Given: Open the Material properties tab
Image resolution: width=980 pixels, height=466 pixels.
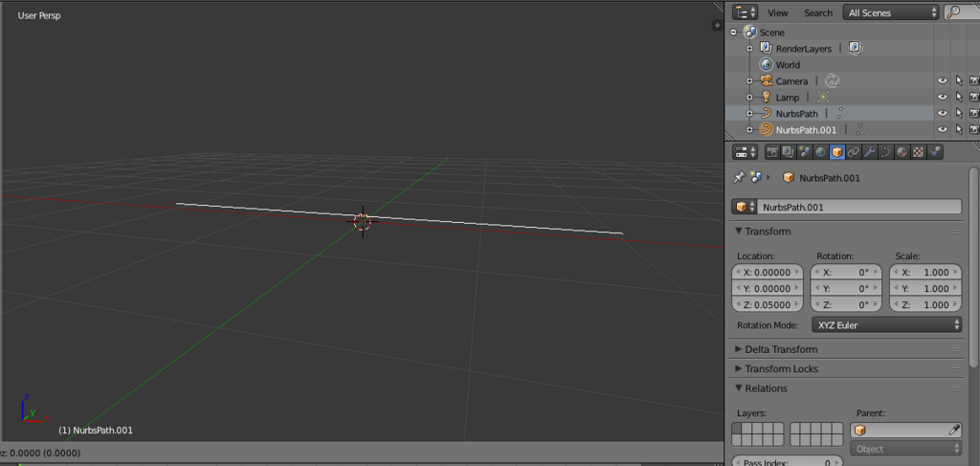Looking at the screenshot, I should 902,152.
